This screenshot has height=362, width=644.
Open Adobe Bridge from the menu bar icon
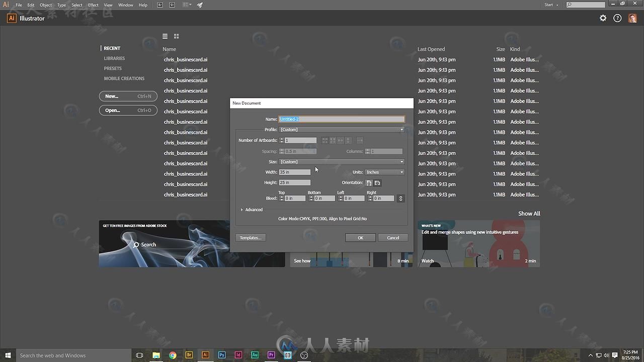[160, 5]
